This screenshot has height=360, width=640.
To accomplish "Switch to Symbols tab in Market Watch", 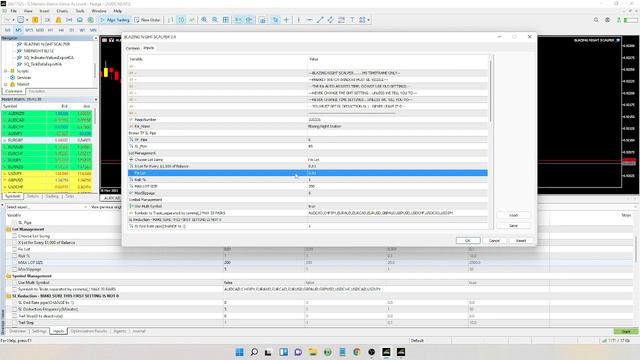I will click(12, 196).
